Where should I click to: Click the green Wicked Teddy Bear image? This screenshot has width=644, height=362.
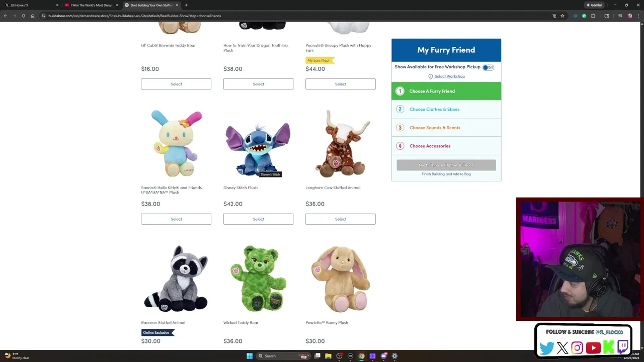[258, 279]
